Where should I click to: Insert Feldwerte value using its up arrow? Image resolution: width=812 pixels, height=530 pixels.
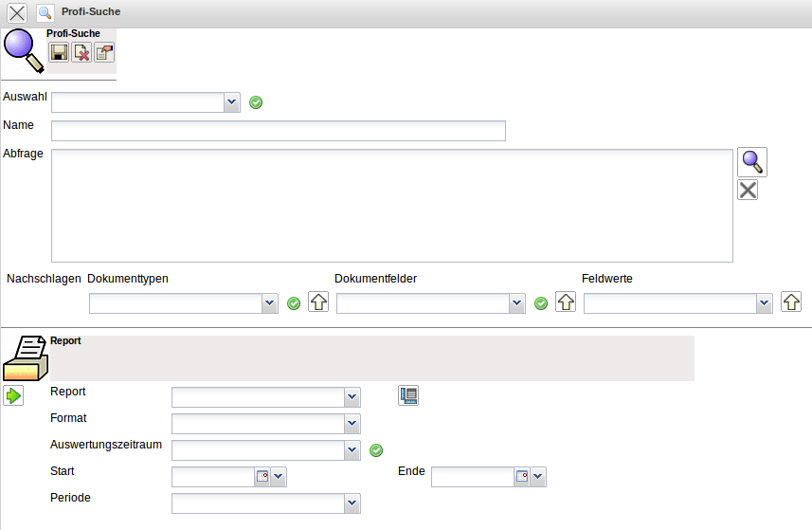[x=791, y=302]
